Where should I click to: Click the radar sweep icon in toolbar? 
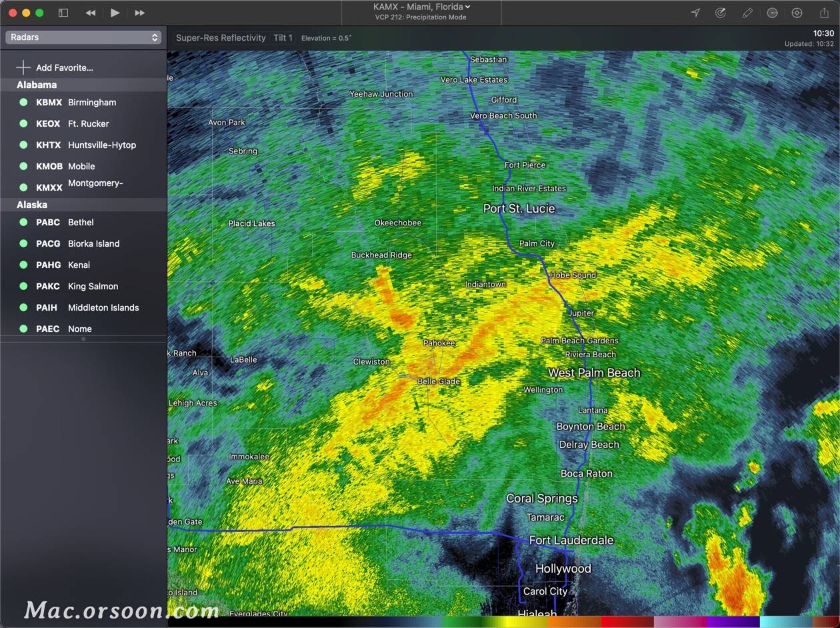(721, 13)
